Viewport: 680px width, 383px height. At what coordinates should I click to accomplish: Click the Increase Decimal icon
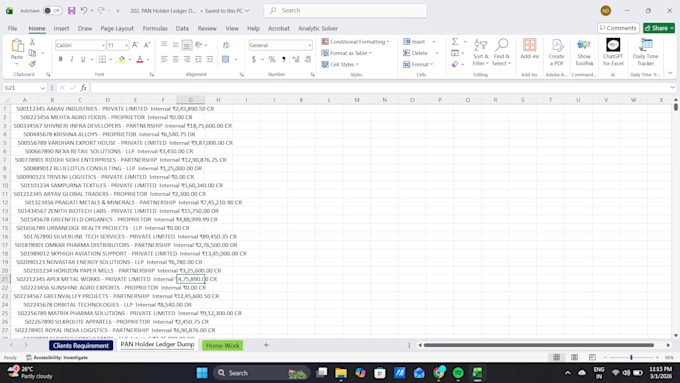[296, 59]
